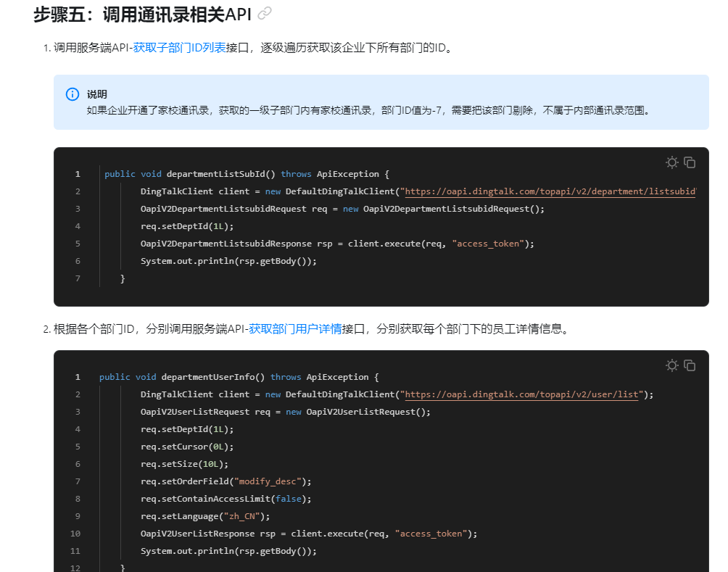Click line number 11 in the second code block
The image size is (728, 572).
point(75,551)
